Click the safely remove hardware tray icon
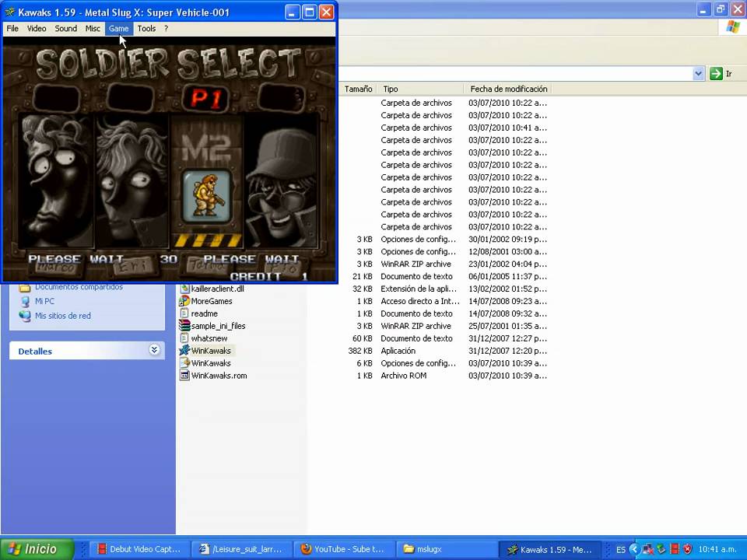 tap(661, 550)
